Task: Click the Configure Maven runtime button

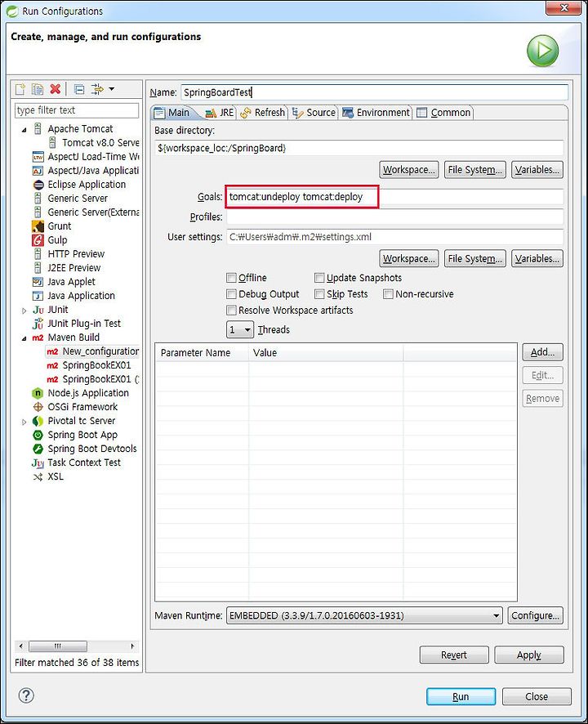Action: pyautogui.click(x=536, y=615)
